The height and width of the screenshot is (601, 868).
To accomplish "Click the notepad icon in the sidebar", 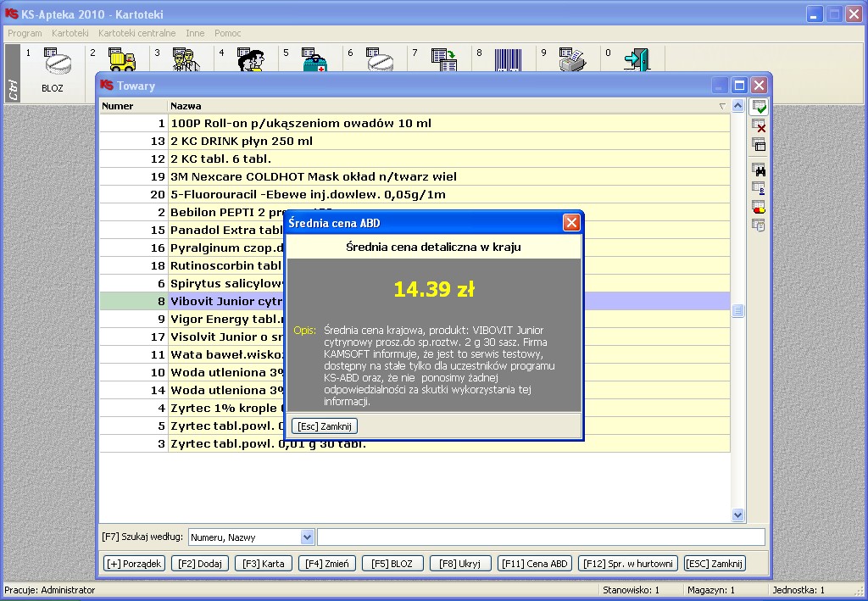I will (759, 225).
